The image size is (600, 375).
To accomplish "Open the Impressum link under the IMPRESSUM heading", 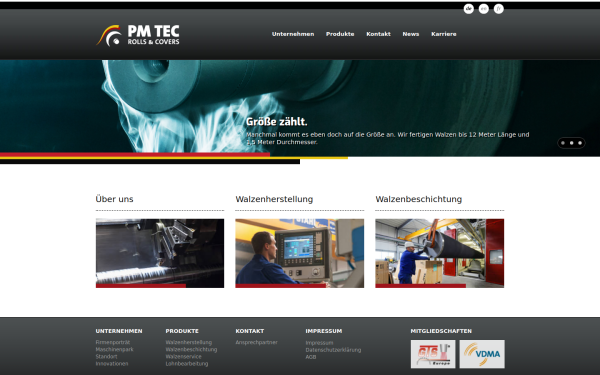I will point(320,343).
